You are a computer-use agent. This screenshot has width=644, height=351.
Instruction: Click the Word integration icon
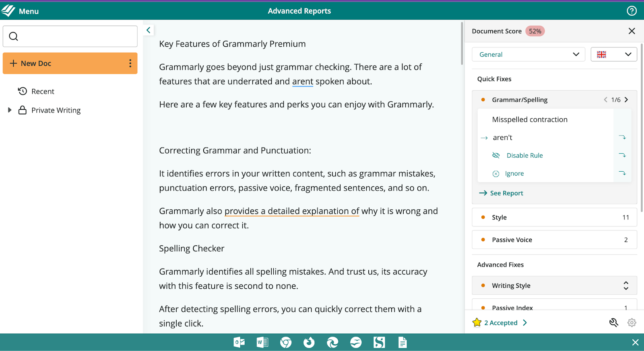click(x=262, y=342)
